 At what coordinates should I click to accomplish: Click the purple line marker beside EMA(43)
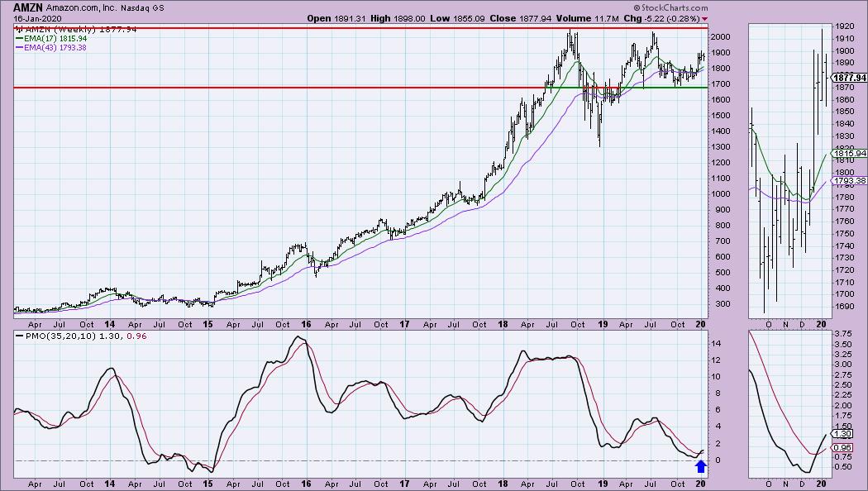point(19,48)
